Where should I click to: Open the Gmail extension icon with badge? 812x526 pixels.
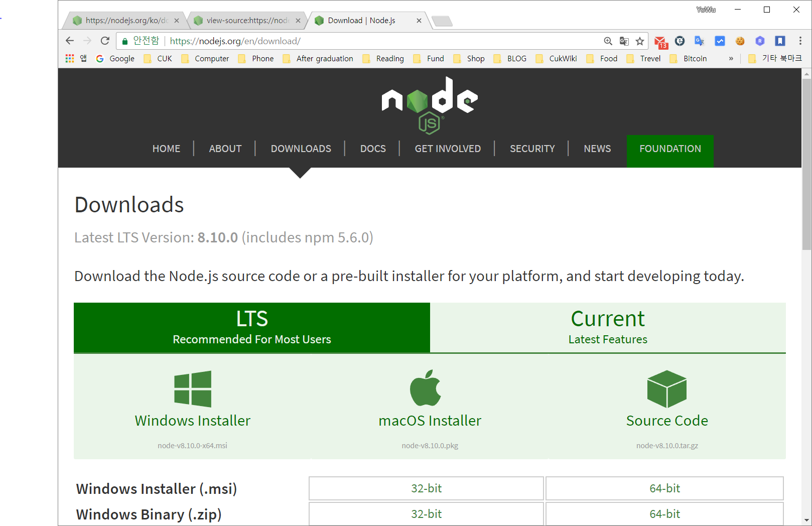(x=660, y=42)
